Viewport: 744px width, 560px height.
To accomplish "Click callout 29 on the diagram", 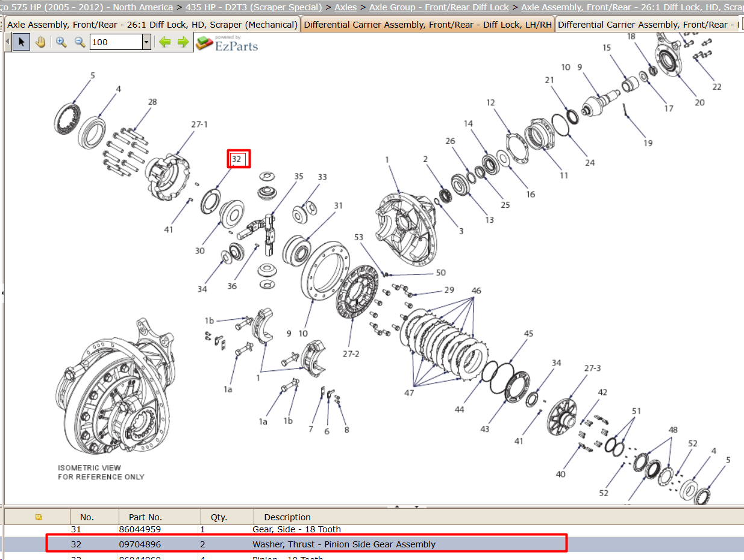I will (449, 290).
